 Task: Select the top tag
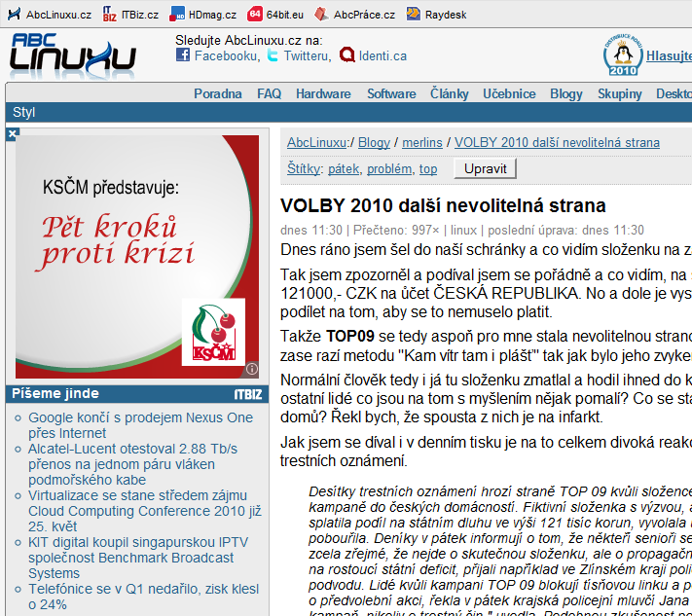[428, 168]
